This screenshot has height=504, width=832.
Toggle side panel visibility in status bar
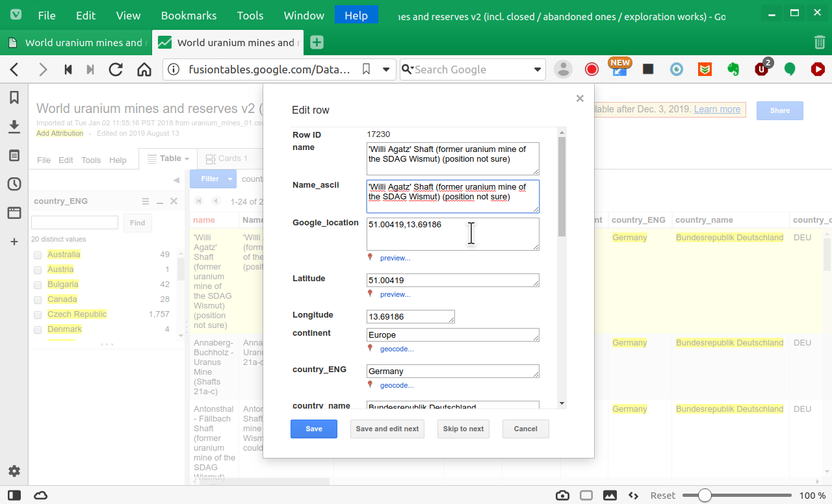14,496
